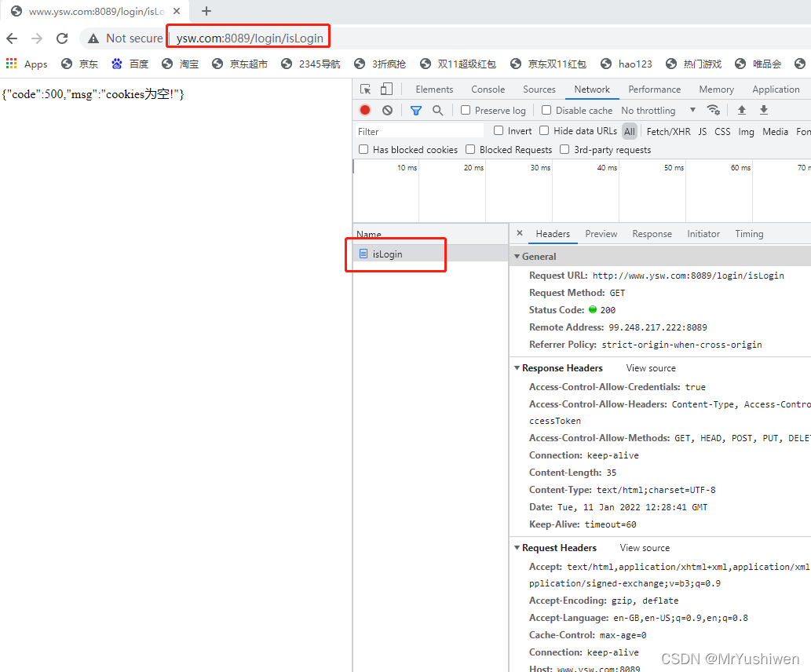The width and height of the screenshot is (811, 672).
Task: Open the Apps grid shortcut
Action: pyautogui.click(x=27, y=64)
